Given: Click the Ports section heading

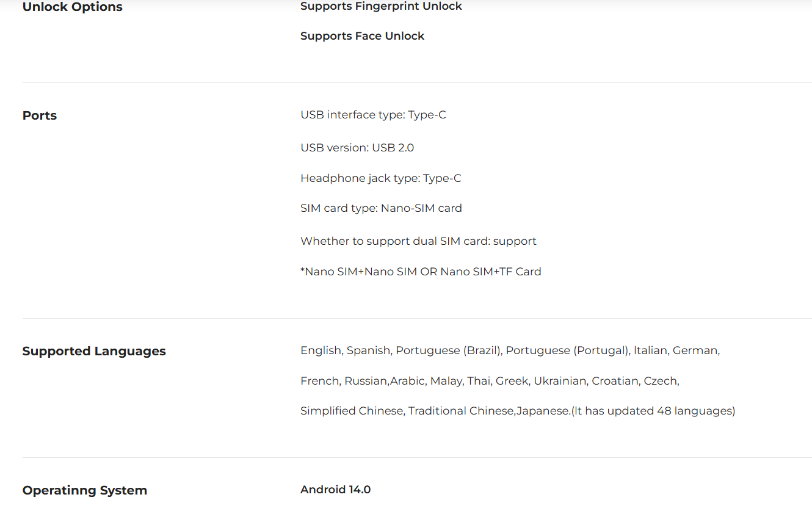Looking at the screenshot, I should [40, 115].
